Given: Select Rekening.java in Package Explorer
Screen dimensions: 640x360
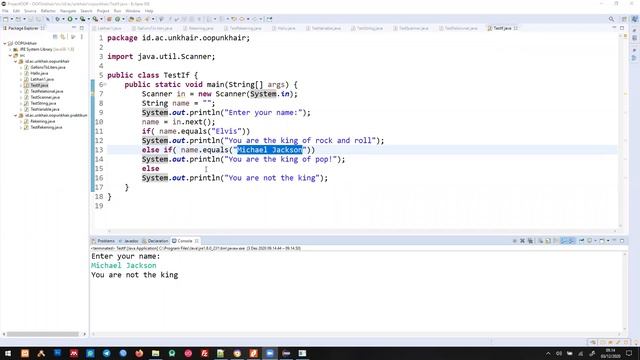Looking at the screenshot, I should [42, 121].
